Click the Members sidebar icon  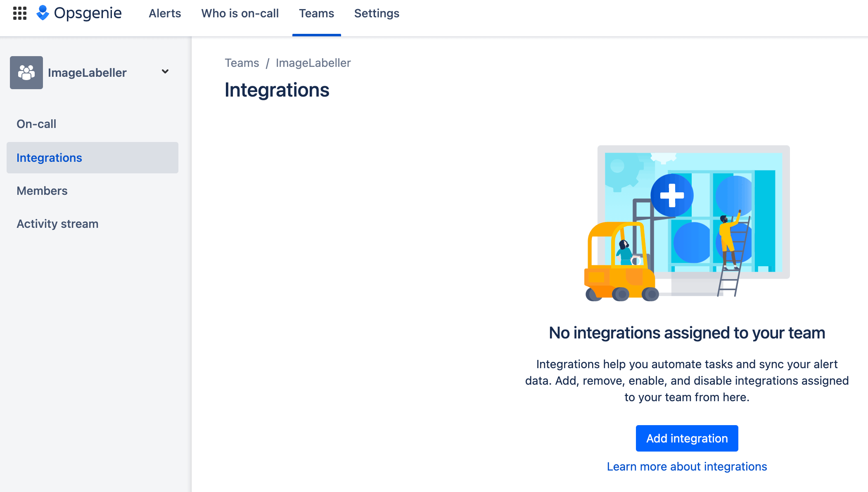[43, 191]
